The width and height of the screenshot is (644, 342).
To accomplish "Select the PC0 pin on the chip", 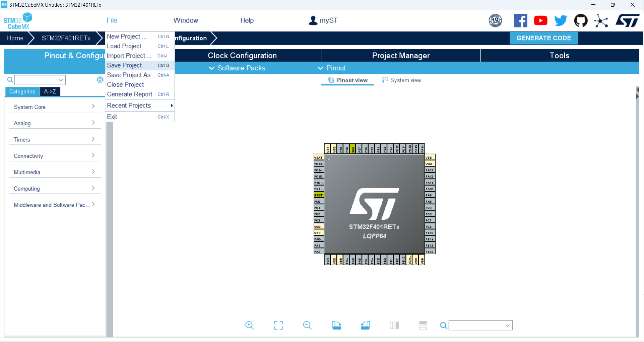I will click(x=318, y=201).
